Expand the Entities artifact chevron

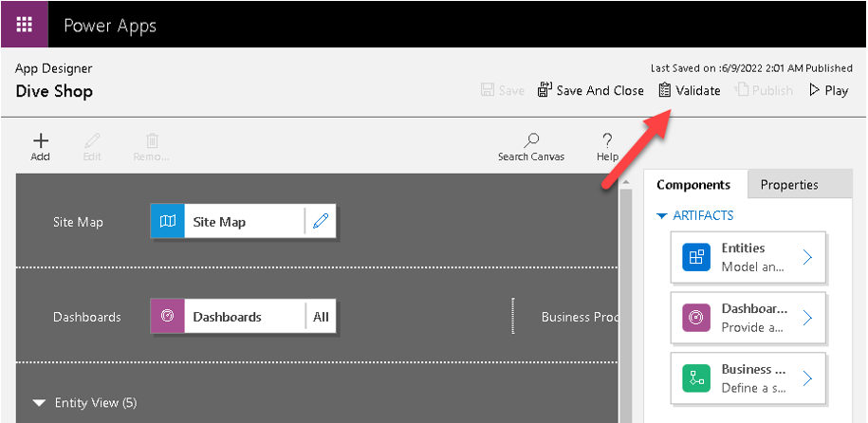tap(807, 257)
